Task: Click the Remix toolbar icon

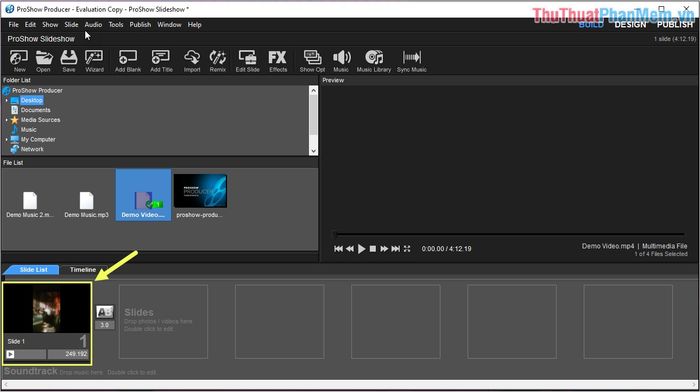Action: click(217, 61)
